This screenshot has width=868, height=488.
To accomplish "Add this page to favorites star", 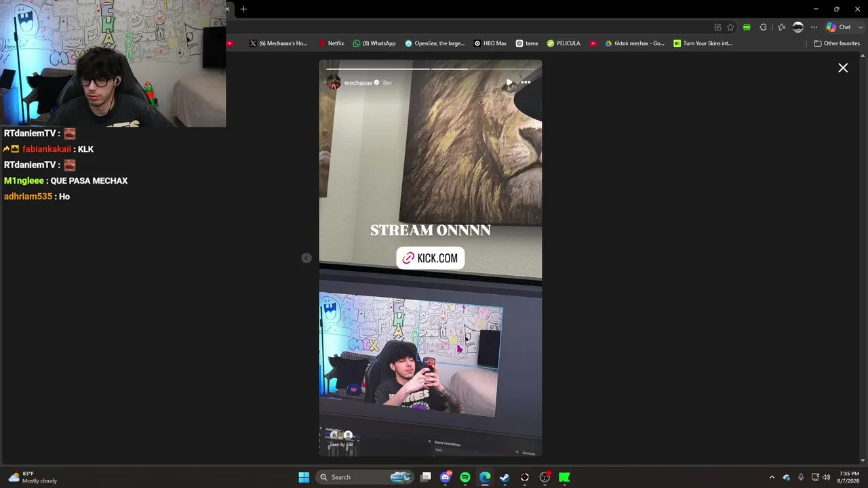I will tap(730, 27).
